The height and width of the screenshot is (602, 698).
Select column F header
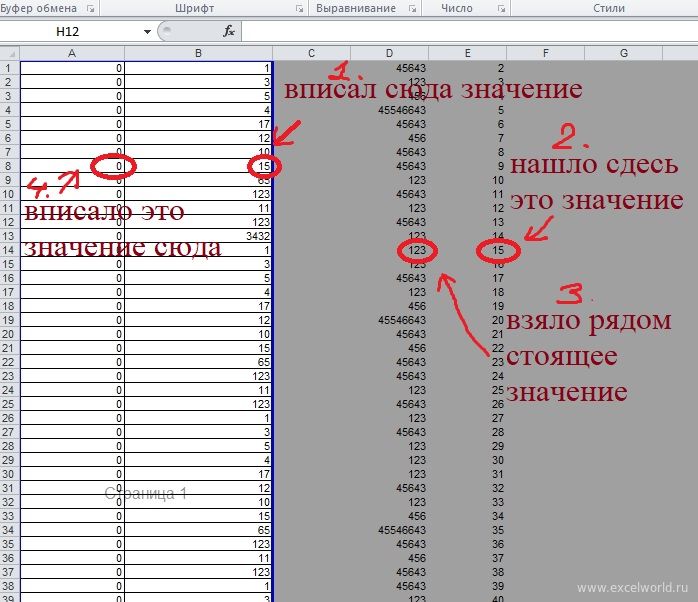pyautogui.click(x=545, y=53)
